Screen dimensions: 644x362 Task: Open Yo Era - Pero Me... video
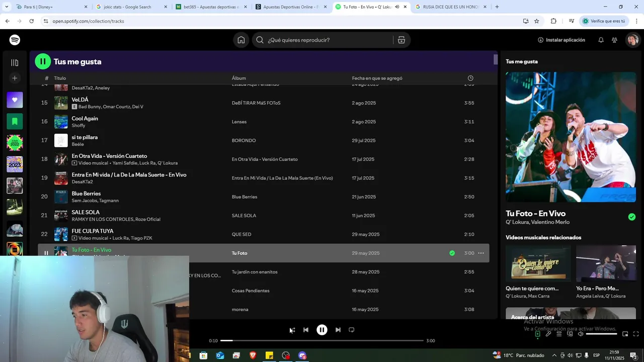click(606, 263)
